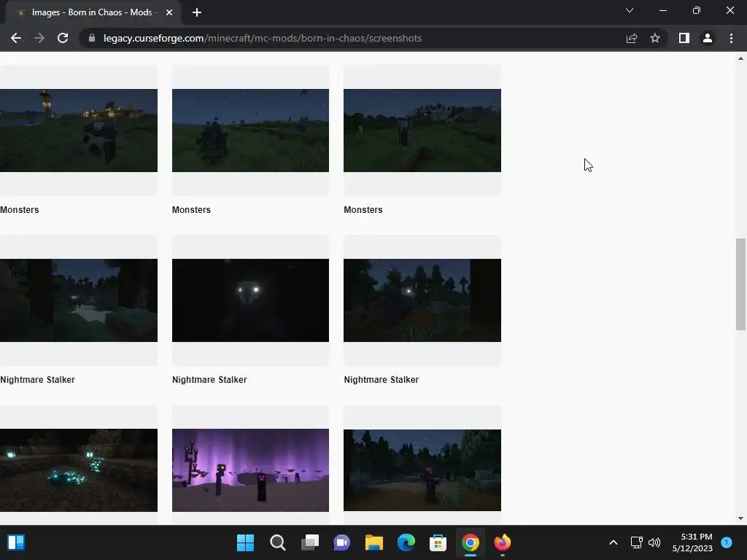Open clock and calendar 5:31 PM
747x560 pixels.
(692, 542)
